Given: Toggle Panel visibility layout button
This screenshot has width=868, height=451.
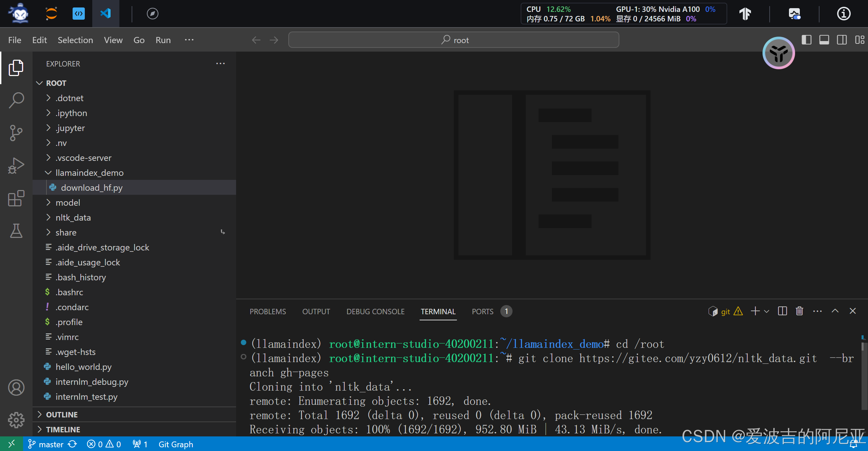Looking at the screenshot, I should pyautogui.click(x=824, y=40).
